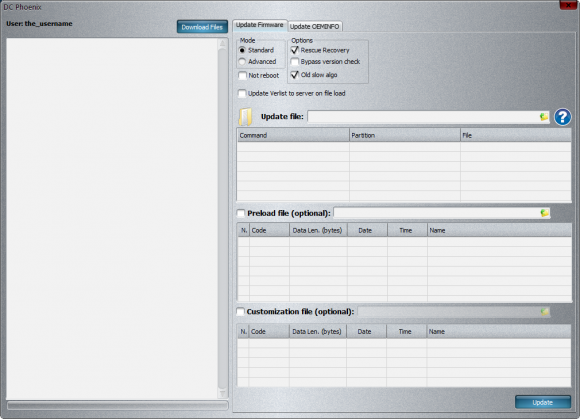The image size is (580, 419).
Task: Tick the Customization file (optional) checkbox
Action: (240, 312)
